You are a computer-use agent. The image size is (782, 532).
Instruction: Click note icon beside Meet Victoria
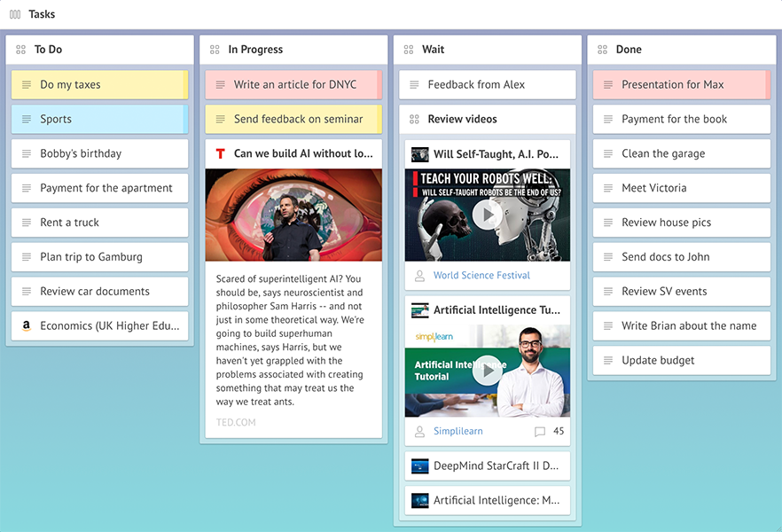click(608, 188)
